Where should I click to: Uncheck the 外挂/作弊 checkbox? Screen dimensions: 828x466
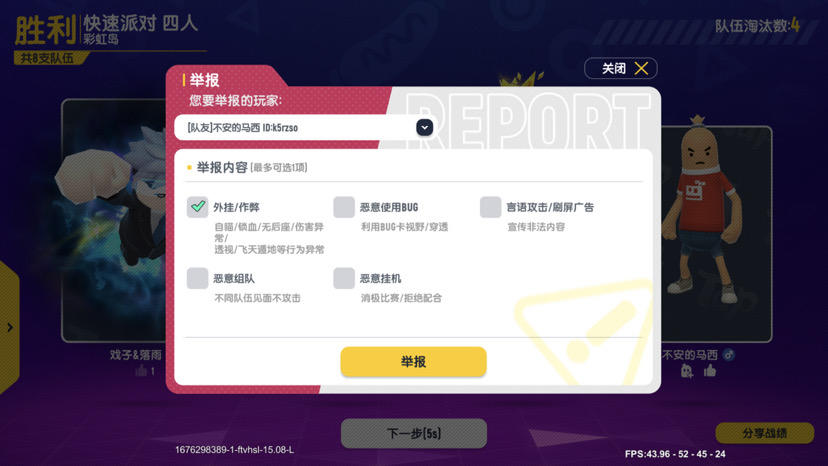[x=197, y=207]
